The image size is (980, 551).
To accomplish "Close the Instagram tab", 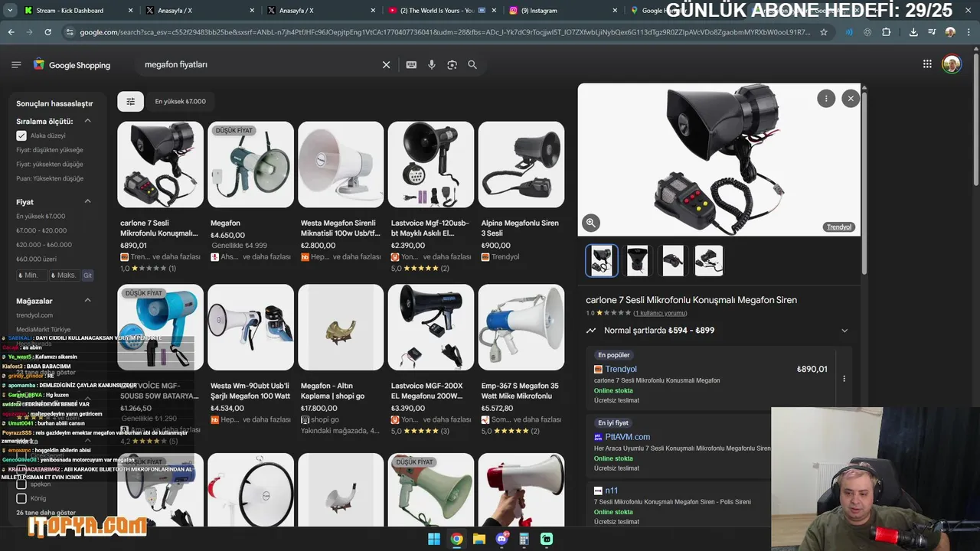I will click(615, 11).
